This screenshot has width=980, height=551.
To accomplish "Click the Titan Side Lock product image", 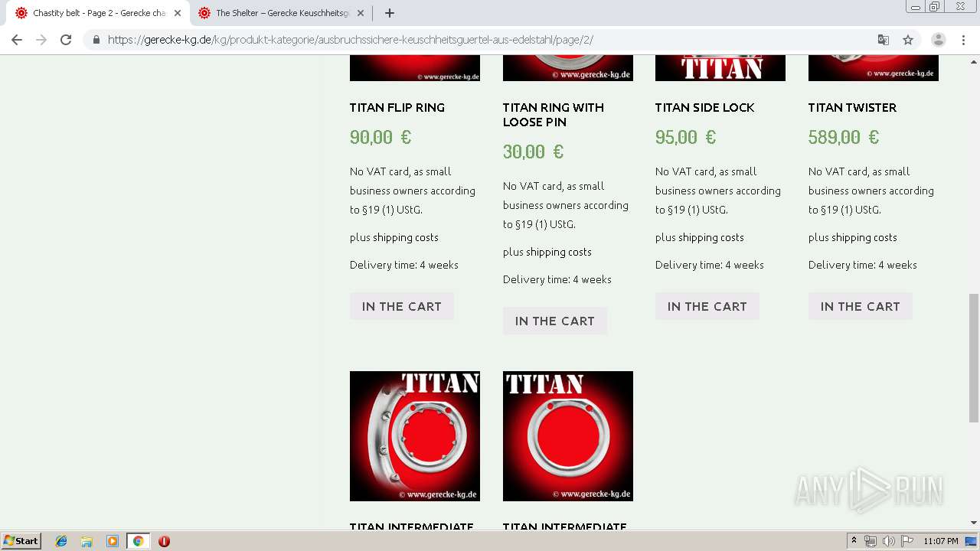I will (x=720, y=68).
